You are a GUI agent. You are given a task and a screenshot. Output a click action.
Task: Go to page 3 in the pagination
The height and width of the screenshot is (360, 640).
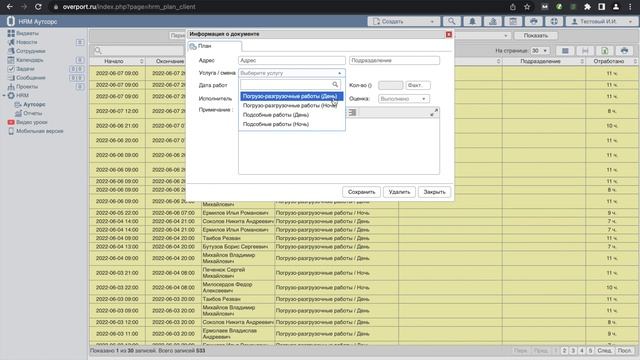coord(573,351)
